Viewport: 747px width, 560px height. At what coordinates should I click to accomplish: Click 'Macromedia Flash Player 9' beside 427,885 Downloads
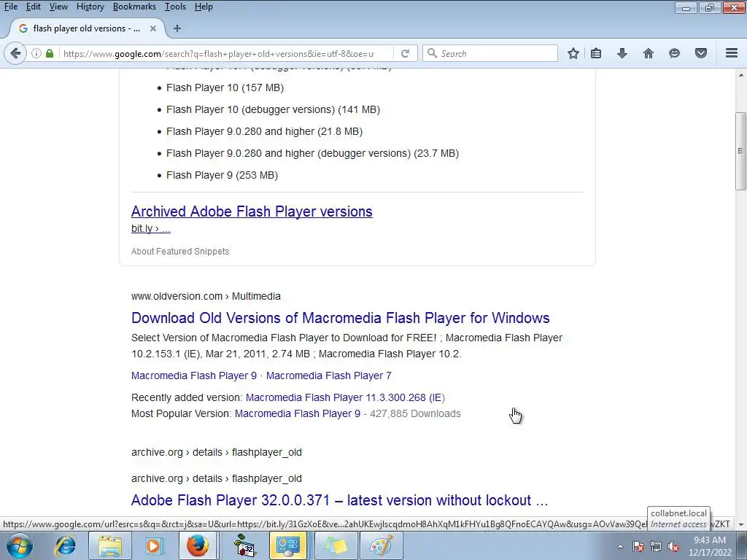point(298,414)
